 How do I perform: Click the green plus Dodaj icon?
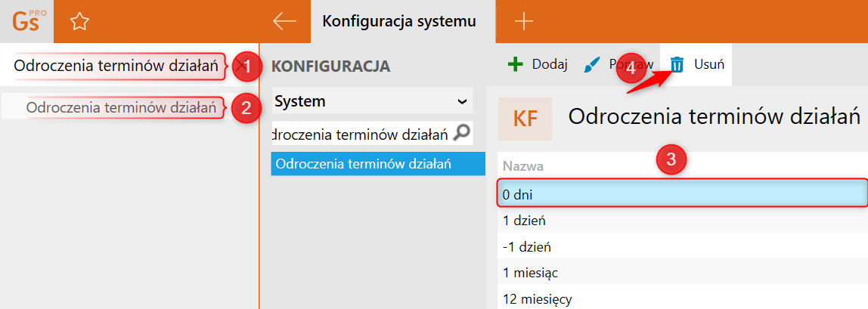[x=515, y=64]
